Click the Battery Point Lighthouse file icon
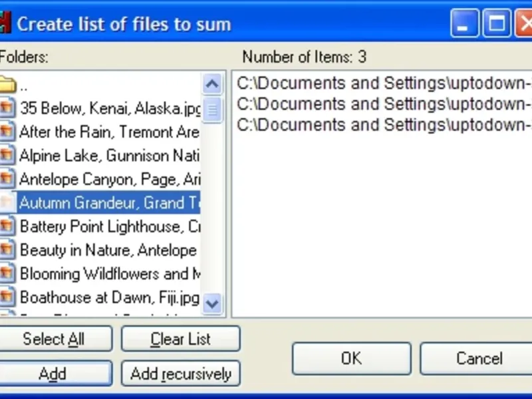 point(7,226)
